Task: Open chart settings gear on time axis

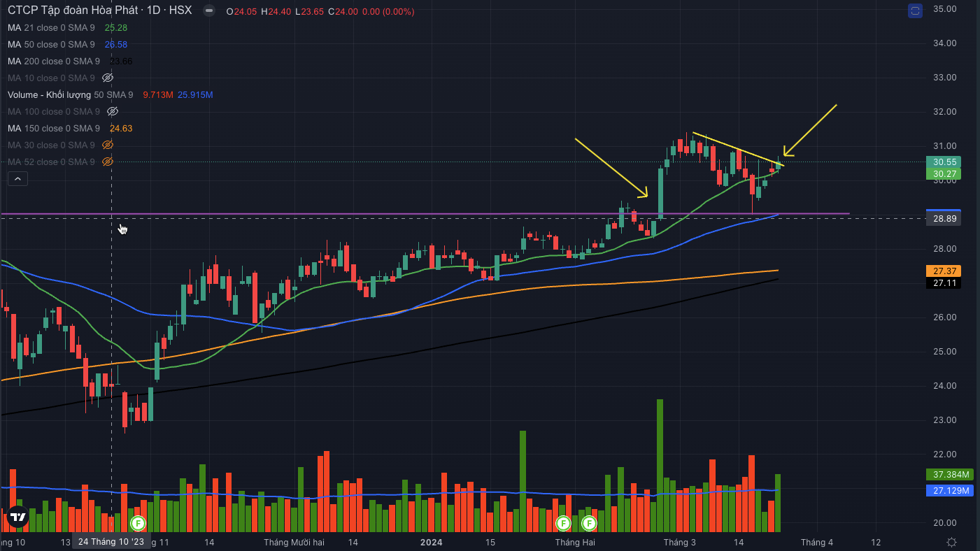Action: (951, 542)
